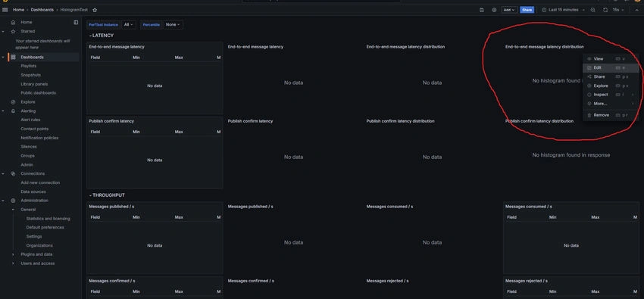Viewport: 644px width, 299px height.
Task: Select Explore in the panel menu
Action: click(x=611, y=86)
